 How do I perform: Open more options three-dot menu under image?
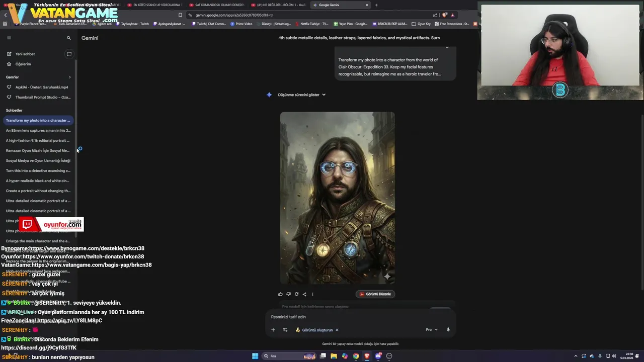(x=312, y=294)
